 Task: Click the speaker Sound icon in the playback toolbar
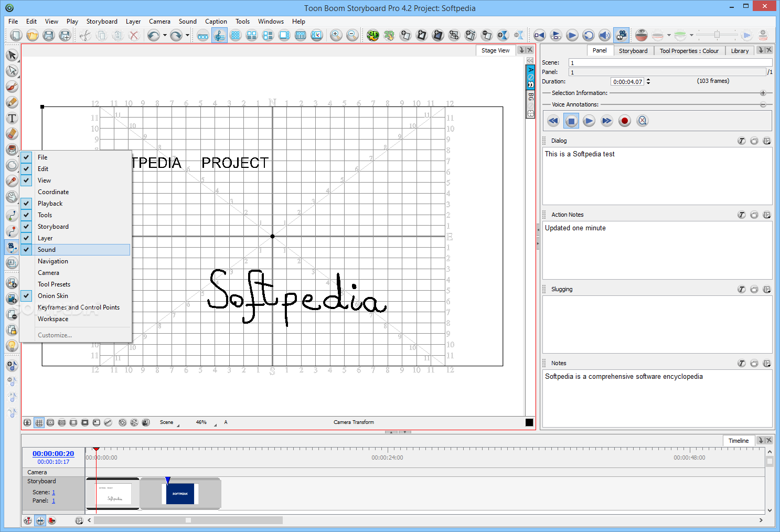pyautogui.click(x=605, y=35)
